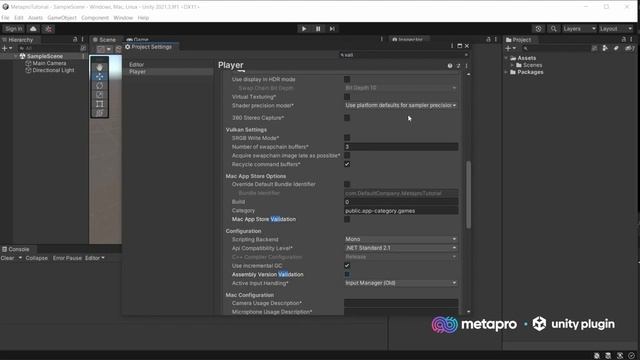Uncheck Recycle command buffers

point(347,164)
